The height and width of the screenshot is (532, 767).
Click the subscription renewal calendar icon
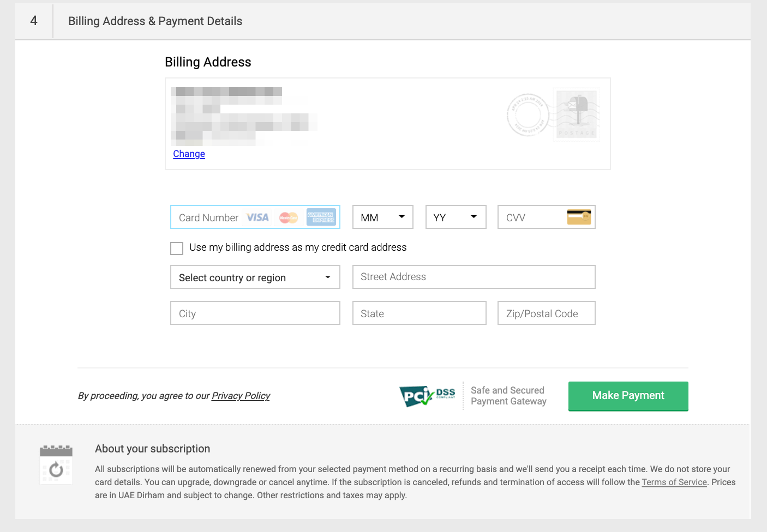(x=56, y=464)
